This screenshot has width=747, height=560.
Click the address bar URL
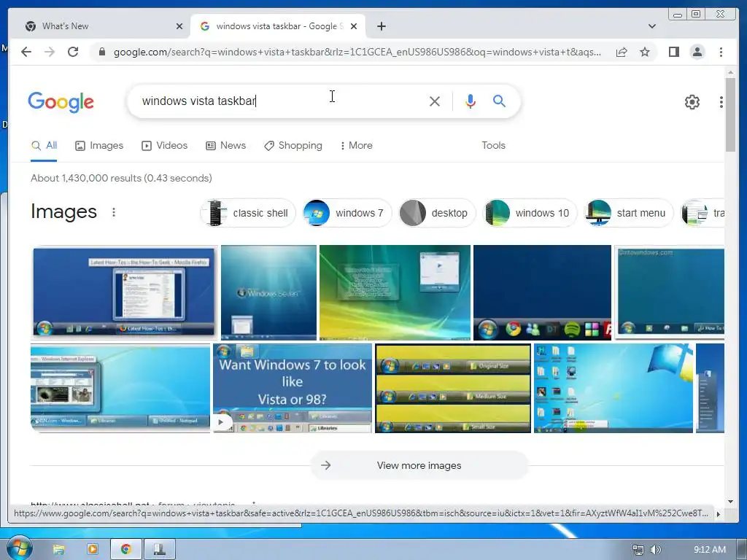[357, 52]
